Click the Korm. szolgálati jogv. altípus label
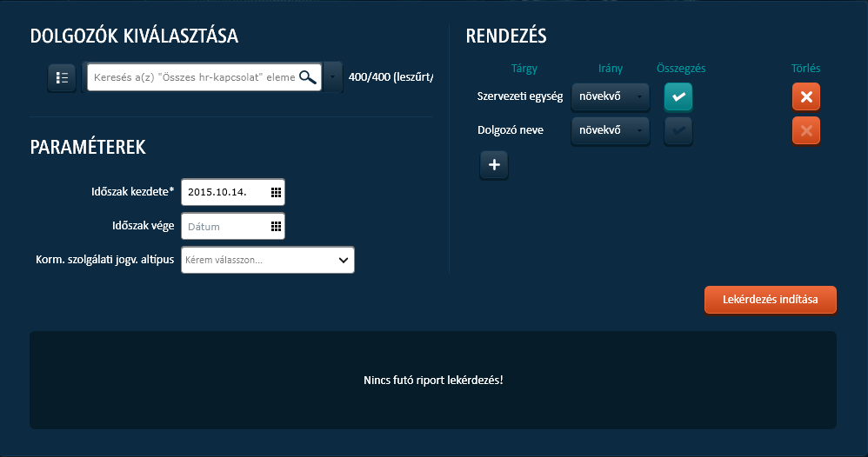The width and height of the screenshot is (868, 457). coord(105,260)
